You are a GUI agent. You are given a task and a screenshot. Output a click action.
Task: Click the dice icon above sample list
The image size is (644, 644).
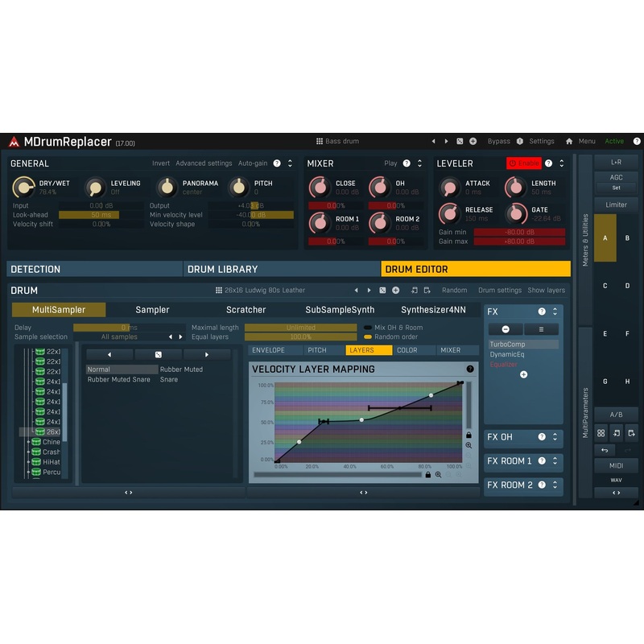tap(158, 354)
